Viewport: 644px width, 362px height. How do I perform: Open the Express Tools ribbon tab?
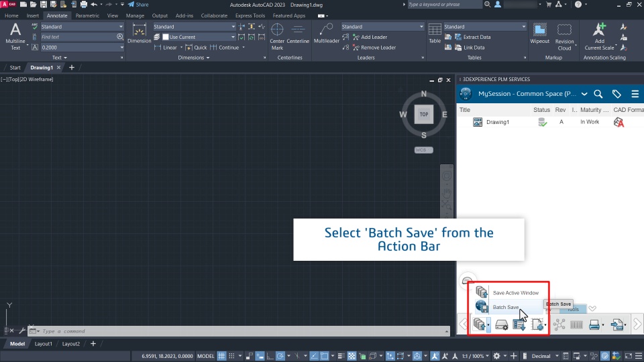(x=250, y=15)
